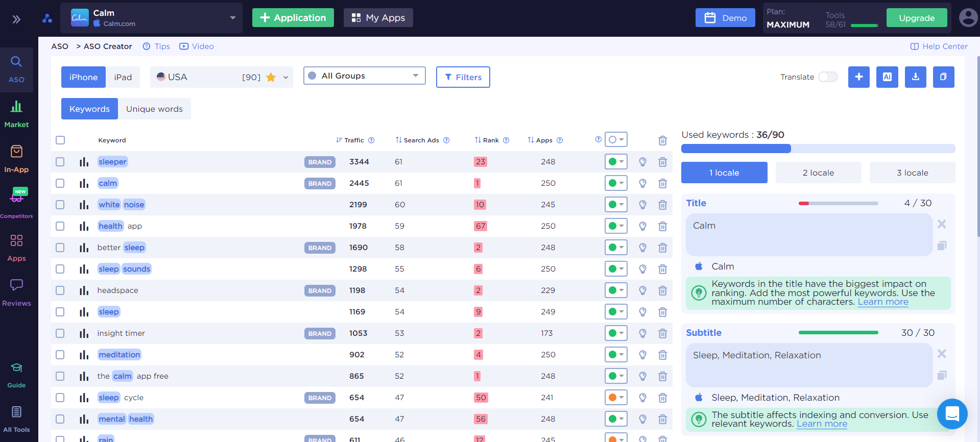Click the Demo button
The height and width of the screenshot is (442, 980).
coord(725,18)
